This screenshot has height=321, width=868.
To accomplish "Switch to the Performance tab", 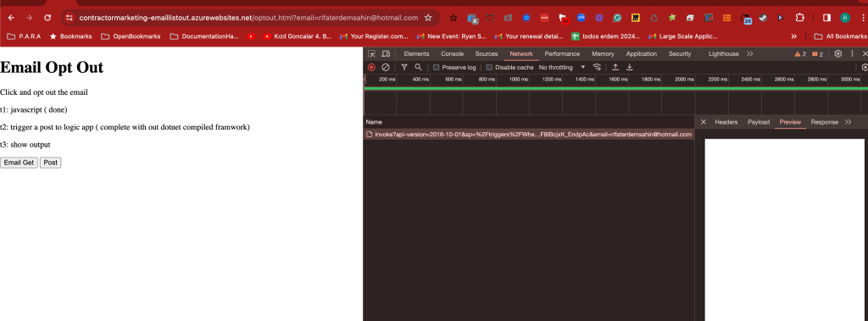I will [562, 53].
